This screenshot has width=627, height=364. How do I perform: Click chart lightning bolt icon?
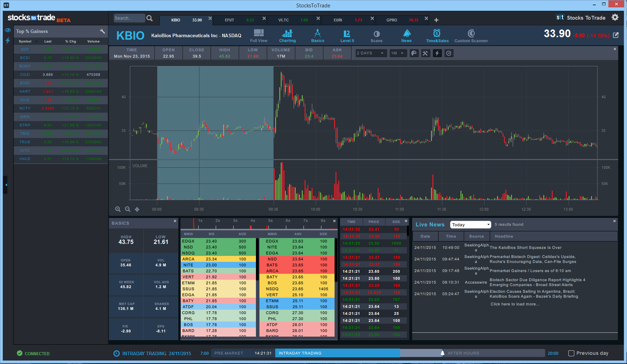click(437, 53)
